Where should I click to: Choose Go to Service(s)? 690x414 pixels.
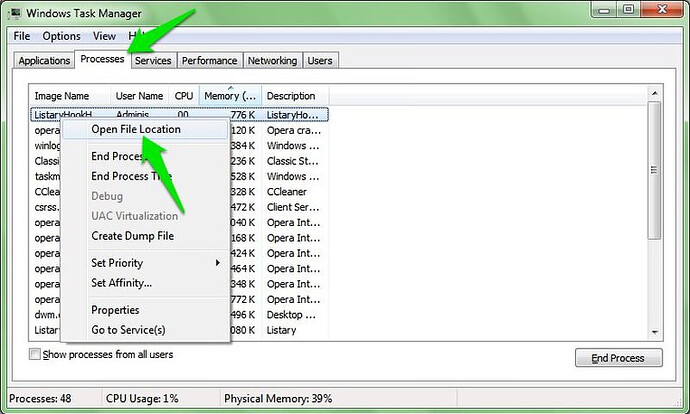tap(145, 330)
